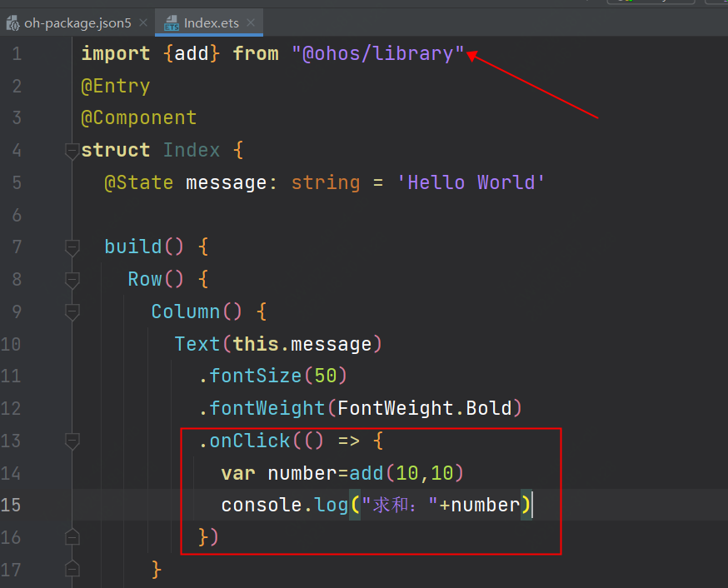The height and width of the screenshot is (588, 728).
Task: Click the @Component decorator
Action: point(139,118)
